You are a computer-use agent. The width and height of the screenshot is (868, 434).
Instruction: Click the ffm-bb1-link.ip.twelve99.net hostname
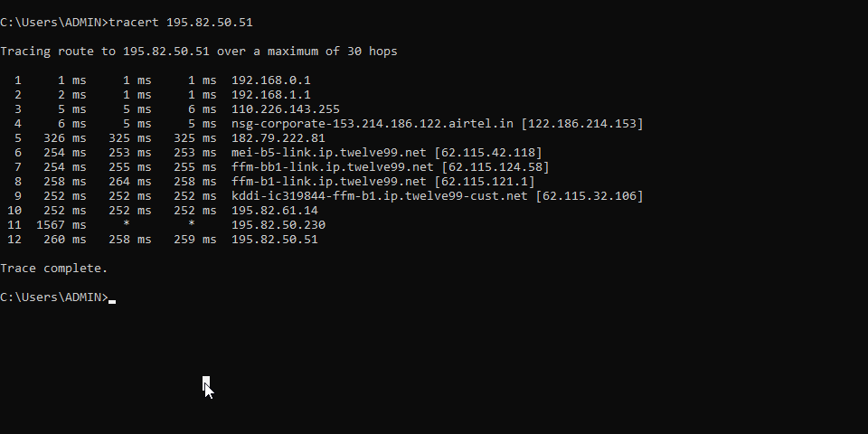pos(332,166)
